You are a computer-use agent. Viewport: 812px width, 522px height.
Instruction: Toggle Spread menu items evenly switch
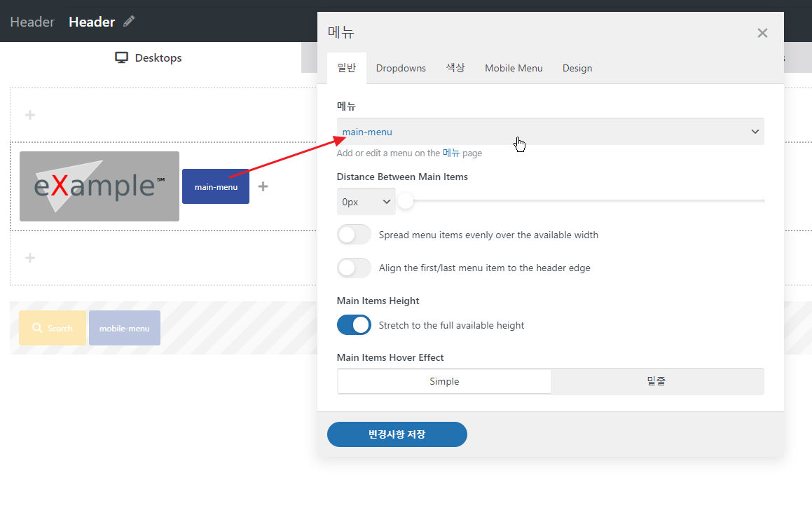(x=355, y=235)
